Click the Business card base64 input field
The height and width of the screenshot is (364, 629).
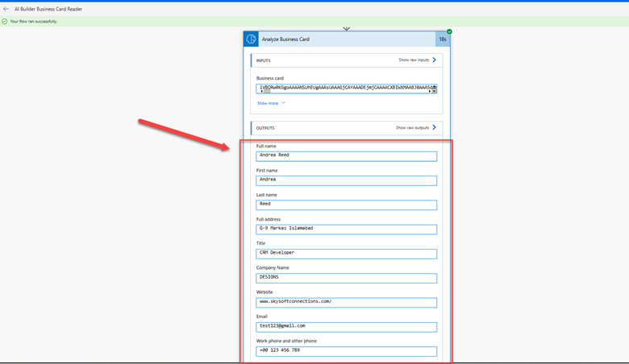(347, 87)
